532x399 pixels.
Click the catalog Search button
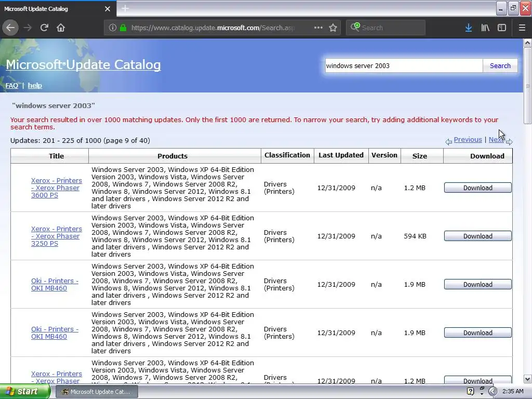(500, 65)
